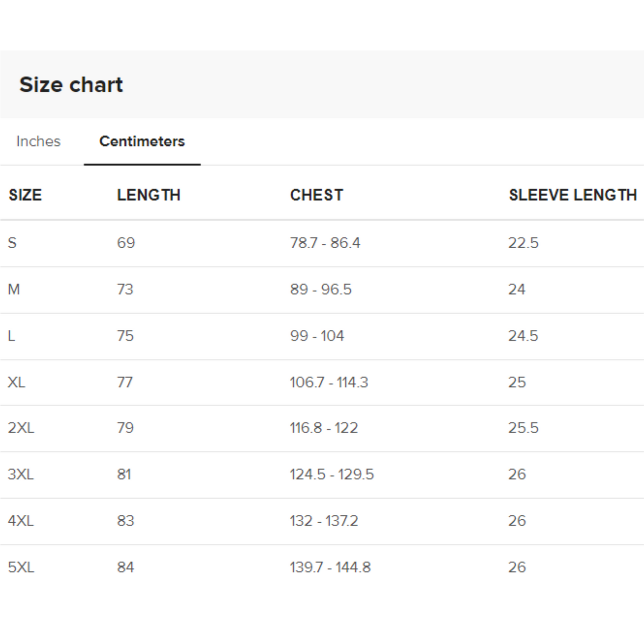This screenshot has height=644, width=644.
Task: Click the SIZE column header
Action: [25, 195]
